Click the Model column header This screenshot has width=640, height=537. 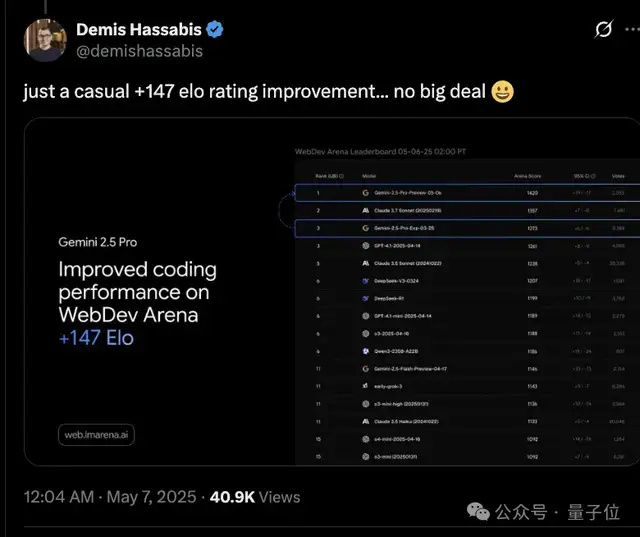pos(369,176)
